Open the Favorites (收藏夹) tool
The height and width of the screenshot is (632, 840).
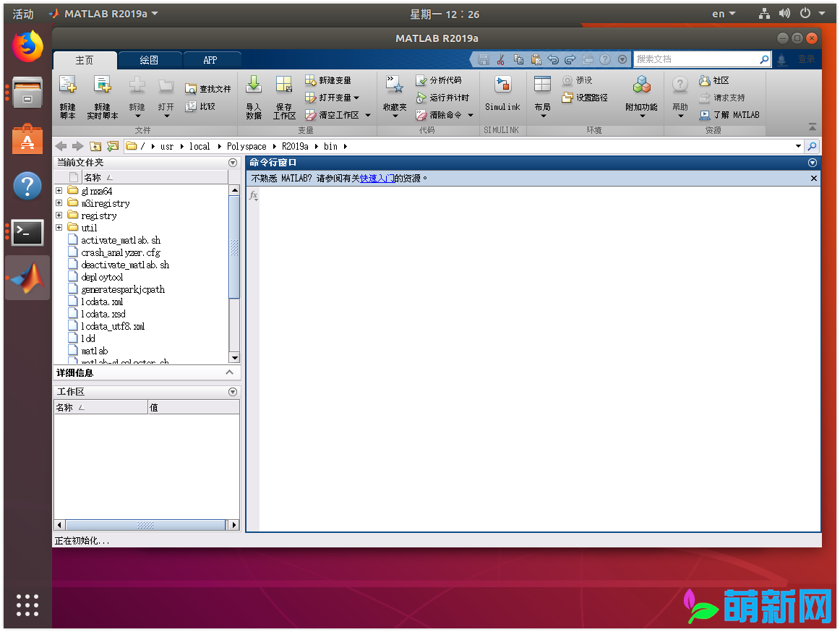tap(394, 91)
